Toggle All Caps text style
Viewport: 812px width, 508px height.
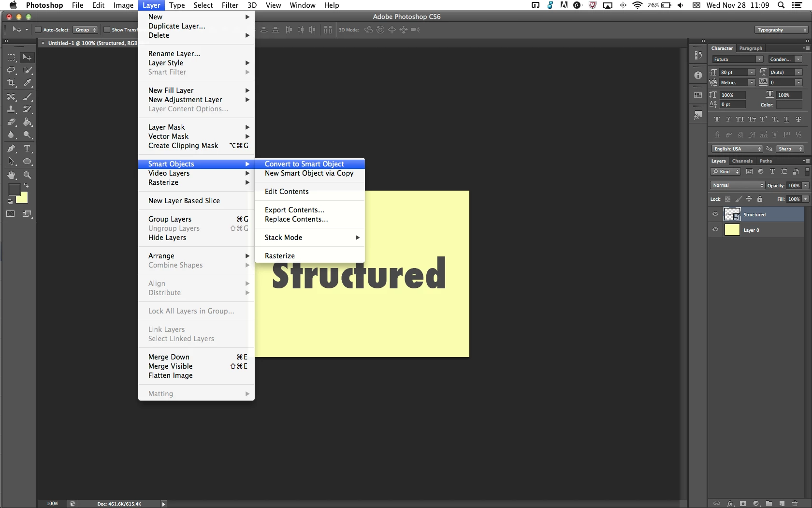740,120
